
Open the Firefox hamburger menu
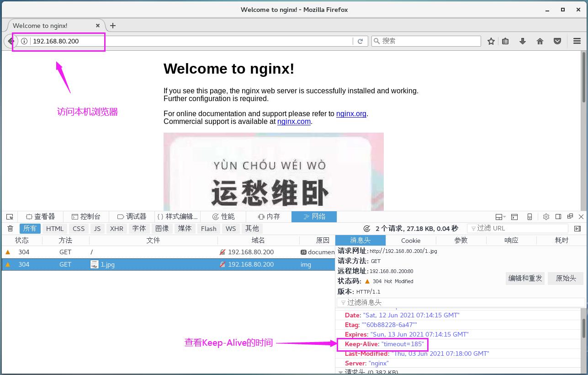tap(577, 41)
